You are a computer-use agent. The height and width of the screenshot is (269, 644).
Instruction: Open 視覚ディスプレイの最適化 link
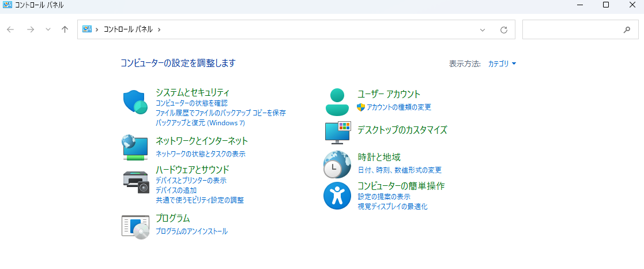coord(393,207)
